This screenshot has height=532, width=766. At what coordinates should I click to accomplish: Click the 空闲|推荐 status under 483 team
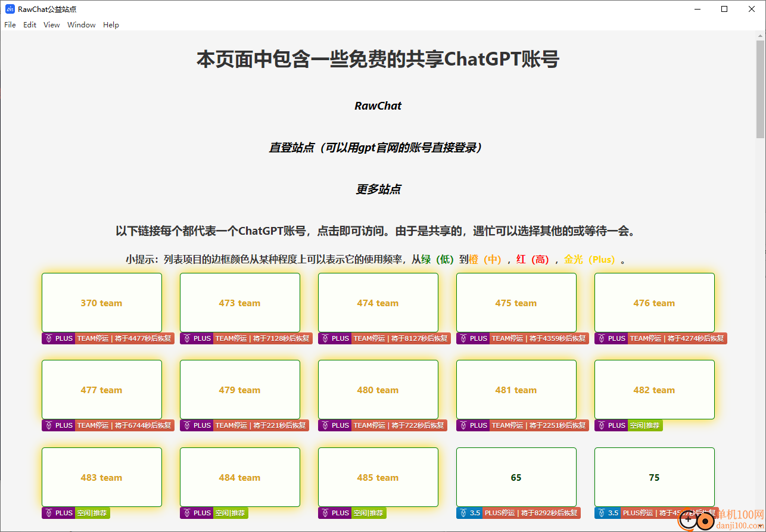92,513
